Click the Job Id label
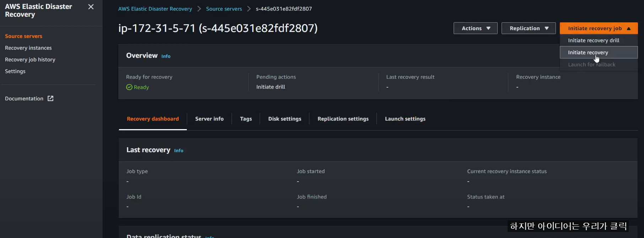The image size is (644, 238). coord(134,197)
